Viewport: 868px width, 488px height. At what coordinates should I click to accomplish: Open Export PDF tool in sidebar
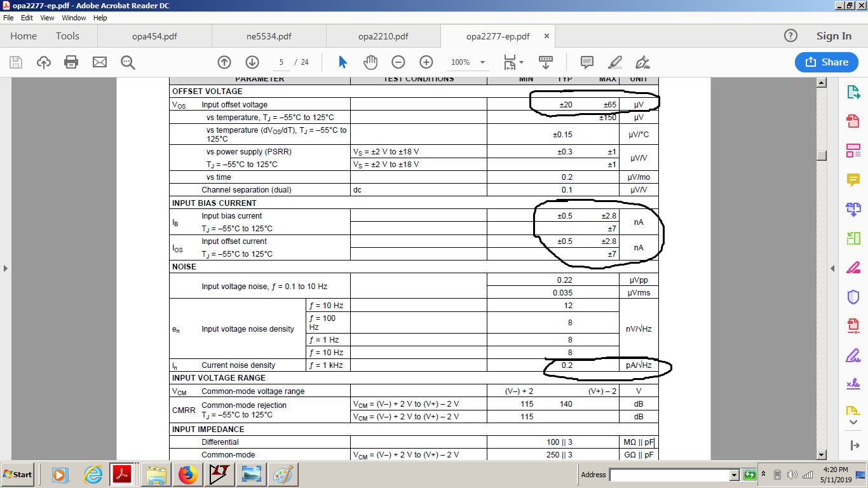853,92
